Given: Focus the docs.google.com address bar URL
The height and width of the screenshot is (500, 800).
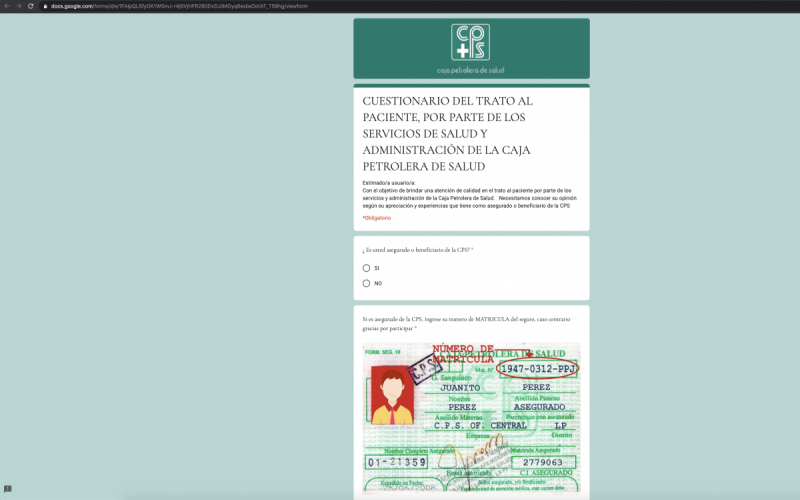Looking at the screenshot, I should tap(179, 6).
